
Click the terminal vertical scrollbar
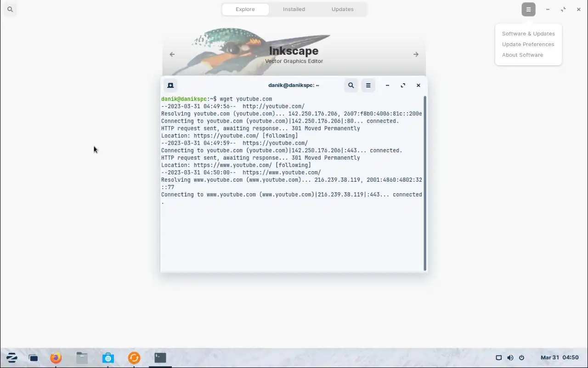[425, 183]
